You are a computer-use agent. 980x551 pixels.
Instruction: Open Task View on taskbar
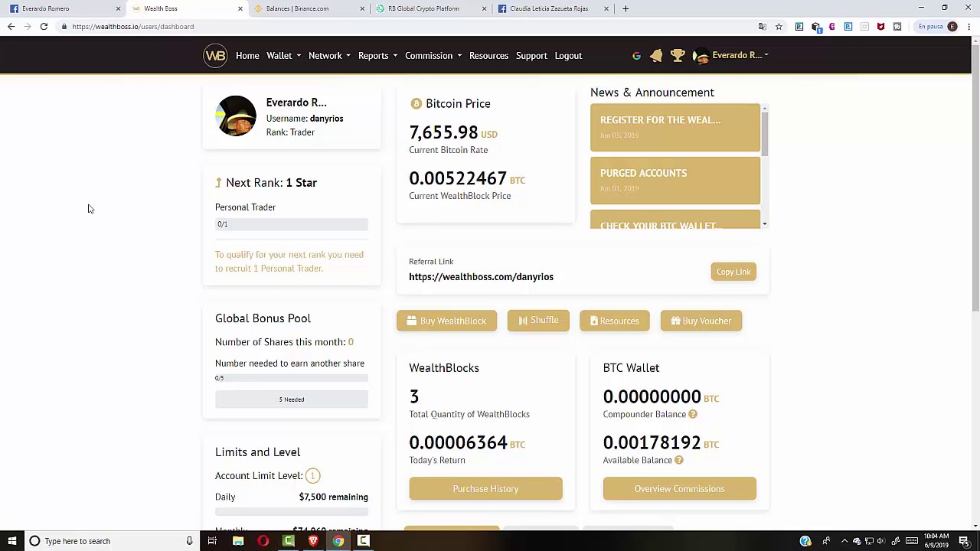(212, 541)
